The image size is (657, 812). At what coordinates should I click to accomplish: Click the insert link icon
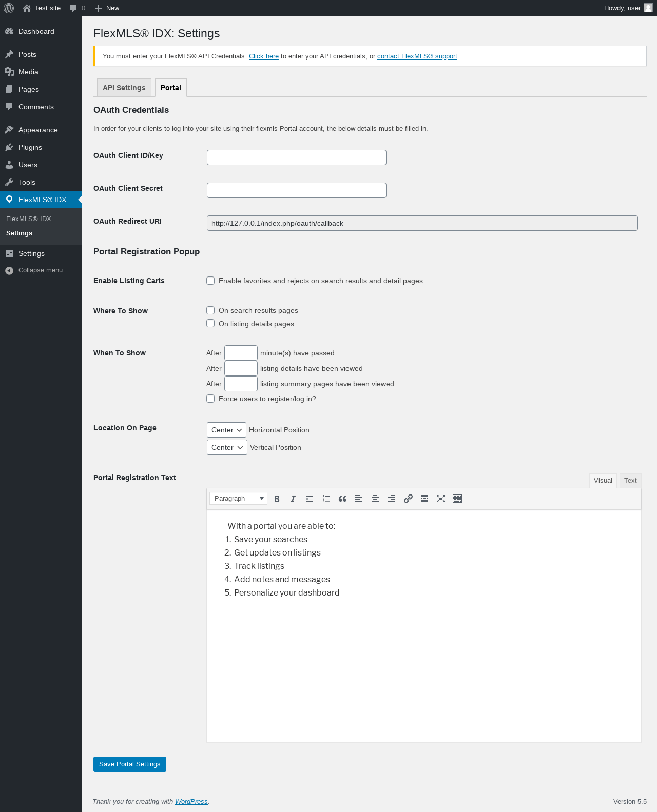[x=408, y=499]
